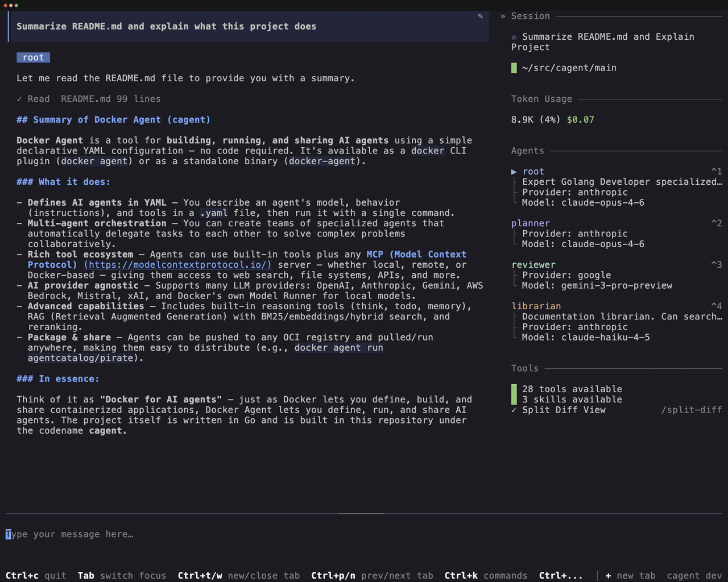Viewport: 728px width, 582px height.
Task: Switch to the planner agent
Action: [x=531, y=223]
